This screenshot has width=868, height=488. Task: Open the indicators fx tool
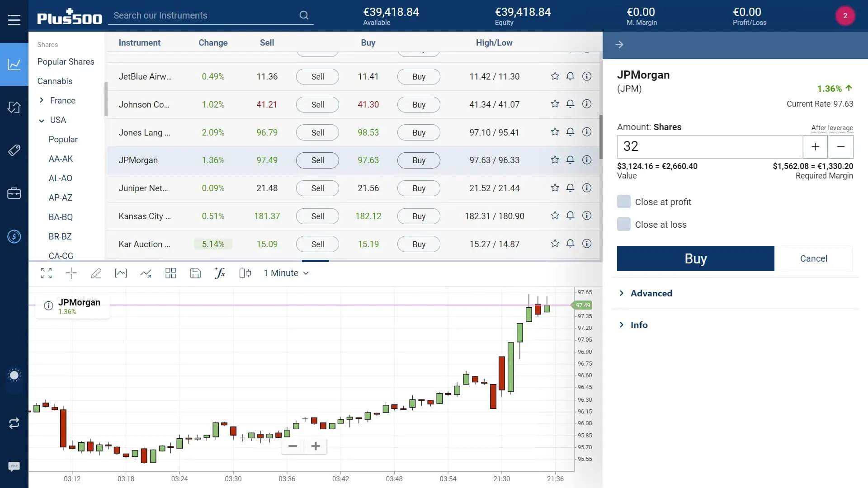pos(220,273)
